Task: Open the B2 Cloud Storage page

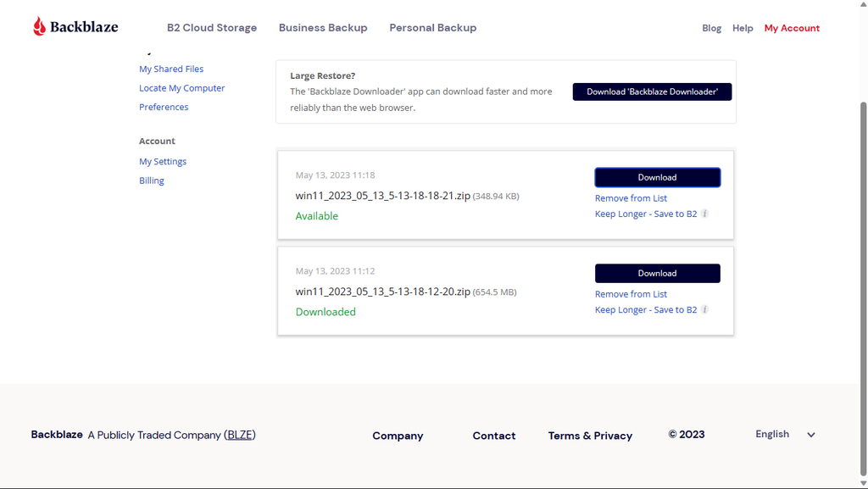Action: 211,27
